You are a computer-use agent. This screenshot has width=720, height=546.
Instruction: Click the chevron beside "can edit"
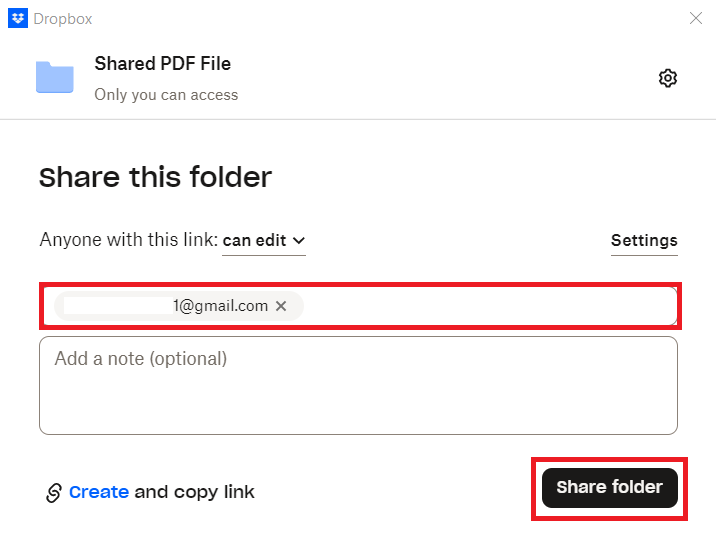tap(298, 240)
